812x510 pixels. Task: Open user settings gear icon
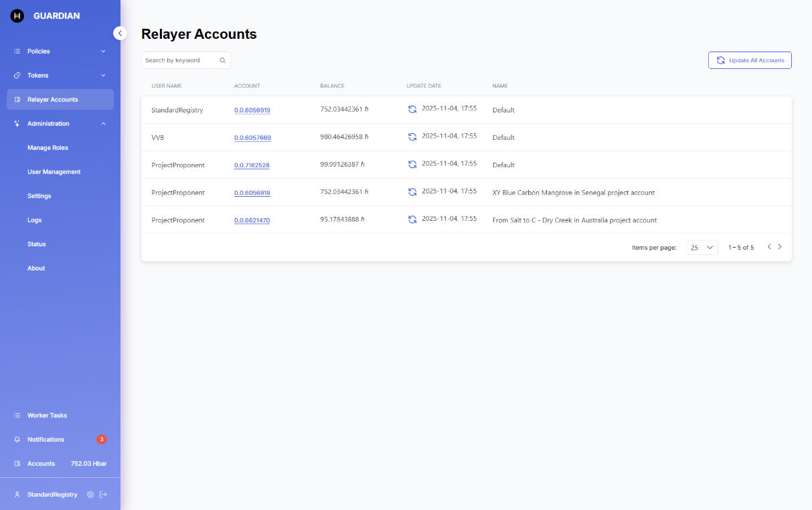(90, 495)
